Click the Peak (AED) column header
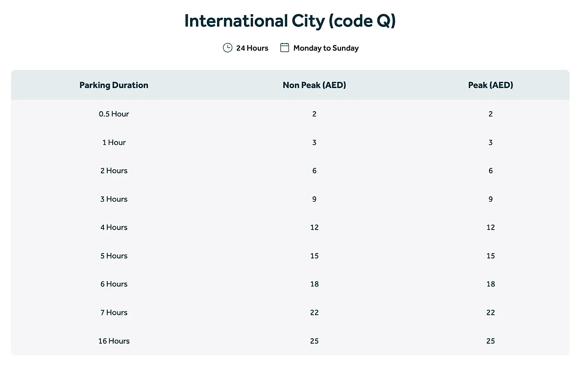Viewport: 588px width, 373px height. click(x=490, y=85)
